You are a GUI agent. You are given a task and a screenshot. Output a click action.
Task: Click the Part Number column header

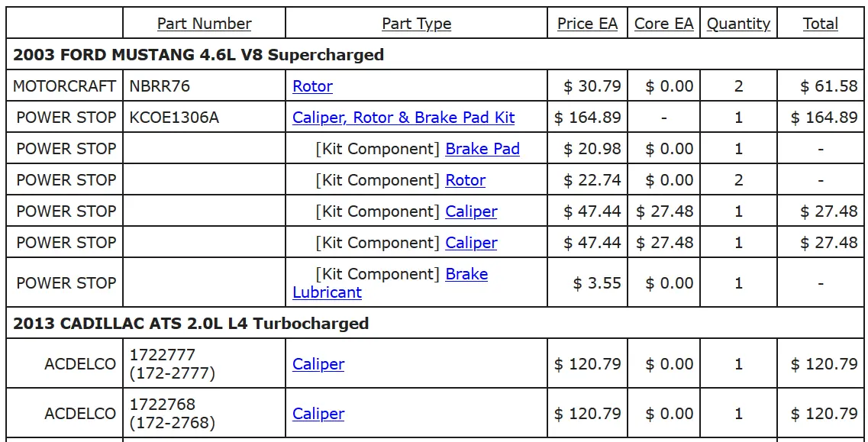tap(205, 24)
